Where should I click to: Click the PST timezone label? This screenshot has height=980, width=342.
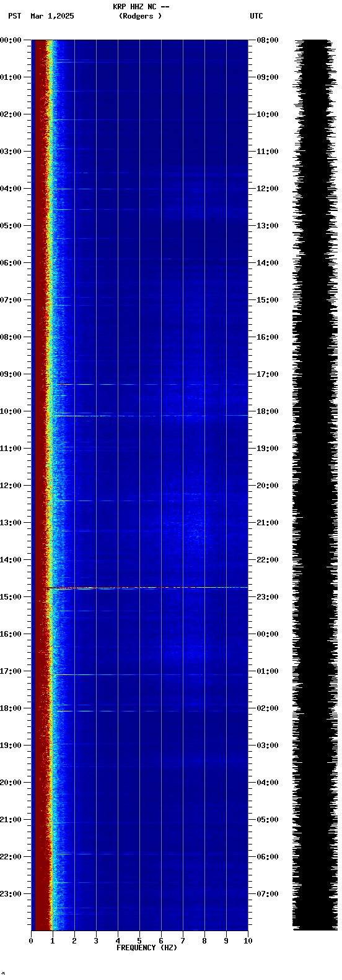pos(14,16)
